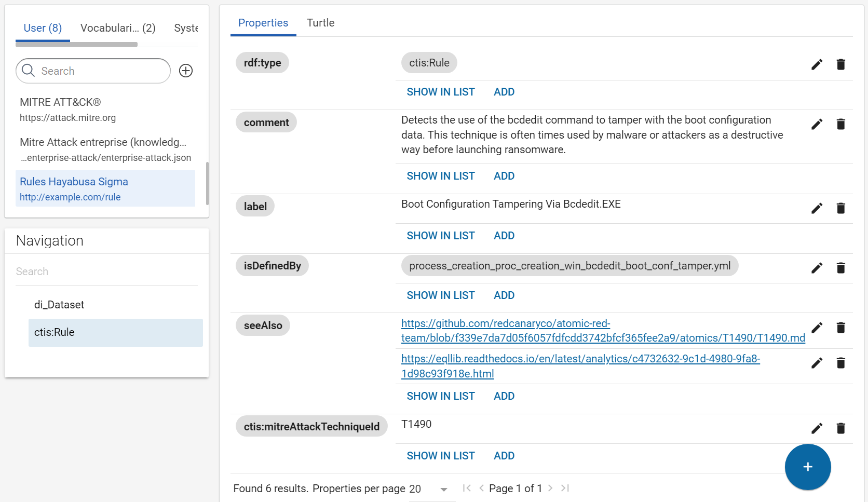Delete the label property value
This screenshot has width=868, height=502.
coord(840,208)
